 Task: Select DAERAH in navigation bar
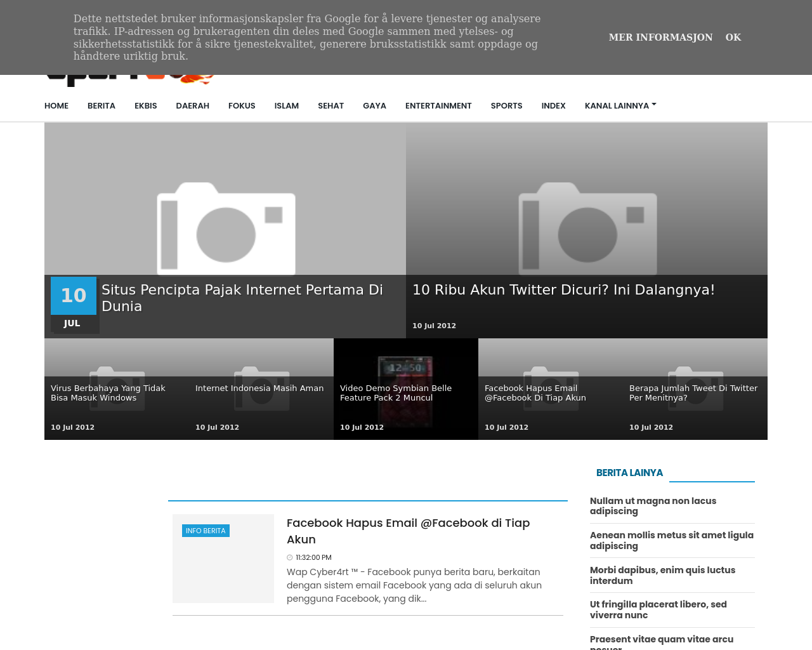click(x=193, y=106)
